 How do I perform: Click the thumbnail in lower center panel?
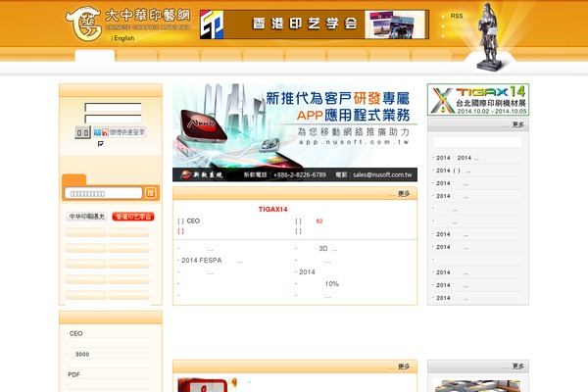pyautogui.click(x=207, y=385)
